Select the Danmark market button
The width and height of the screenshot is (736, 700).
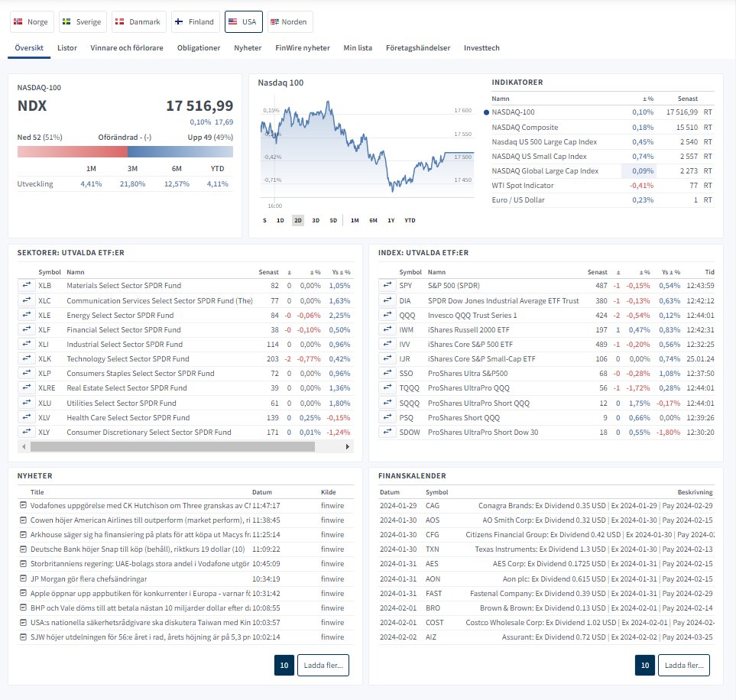(x=139, y=21)
